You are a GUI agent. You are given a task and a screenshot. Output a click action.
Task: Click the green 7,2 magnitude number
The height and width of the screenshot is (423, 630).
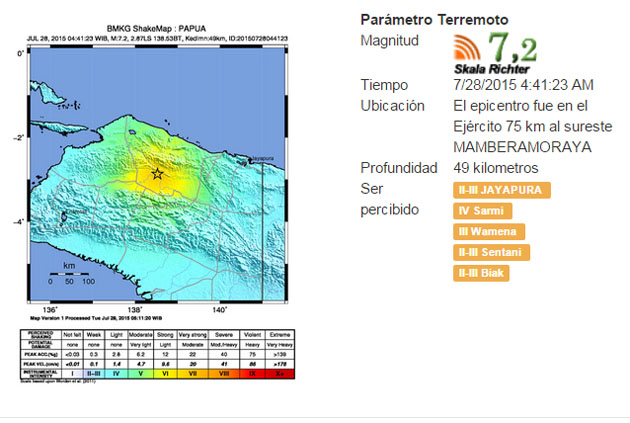point(513,47)
